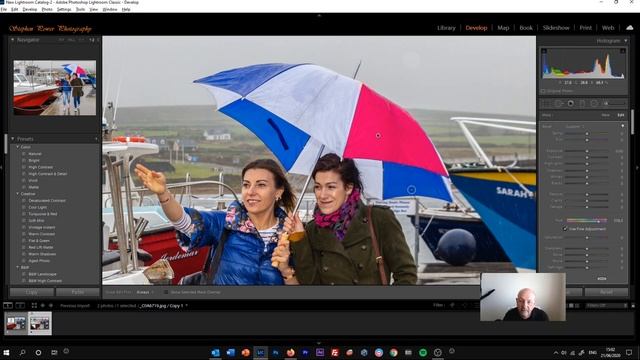Open Chrome from the taskbar
This screenshot has height=360, width=640.
pyautogui.click(x=393, y=352)
